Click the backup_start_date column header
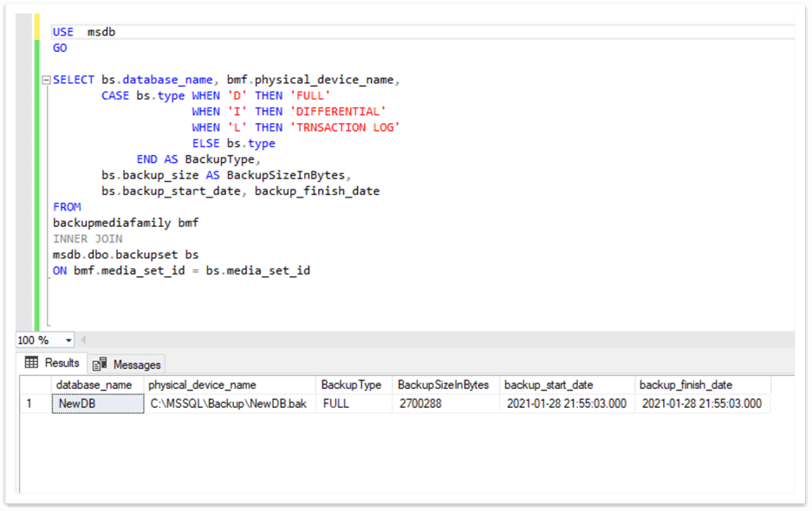 coord(549,385)
